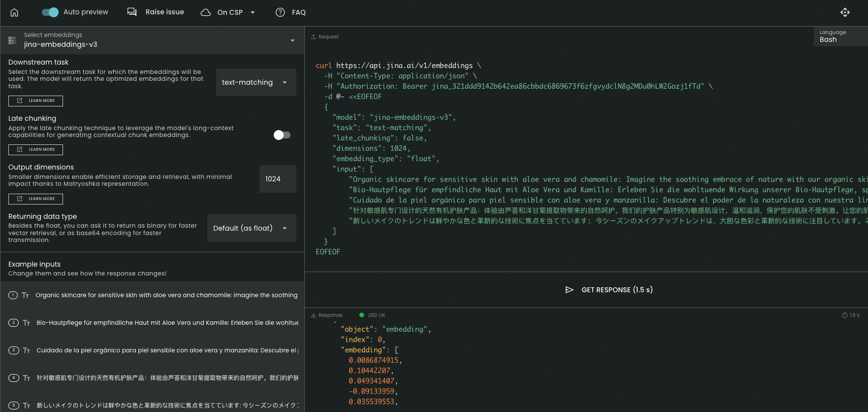Click the 200 OK status indicator
The width and height of the screenshot is (868, 412).
pyautogui.click(x=373, y=315)
